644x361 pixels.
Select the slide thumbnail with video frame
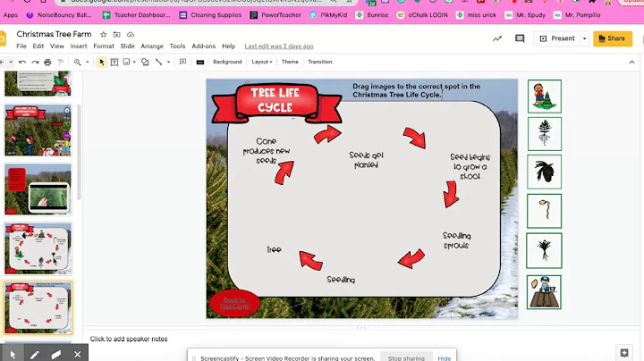pyautogui.click(x=38, y=189)
